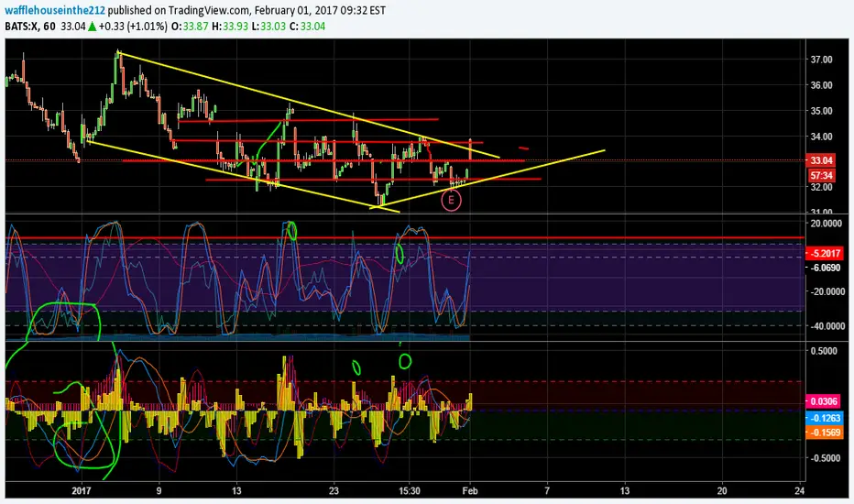
Task: Click the L:33.03 low value
Action: [268, 26]
